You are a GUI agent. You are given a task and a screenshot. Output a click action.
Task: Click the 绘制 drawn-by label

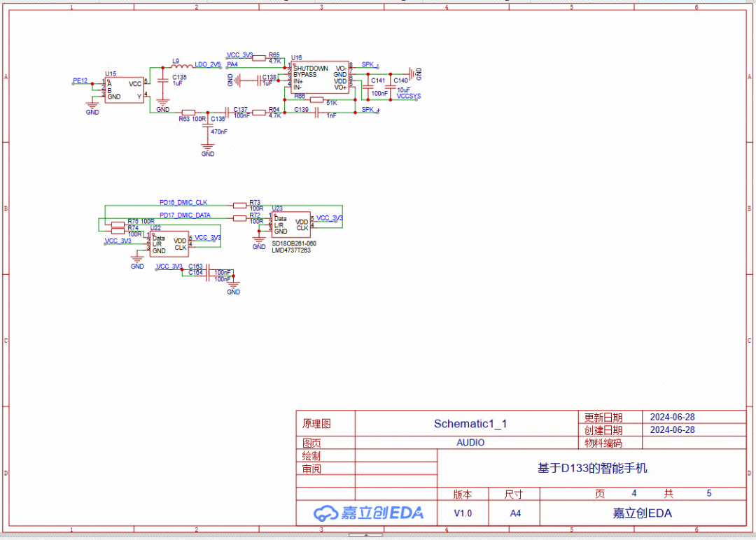(x=311, y=455)
